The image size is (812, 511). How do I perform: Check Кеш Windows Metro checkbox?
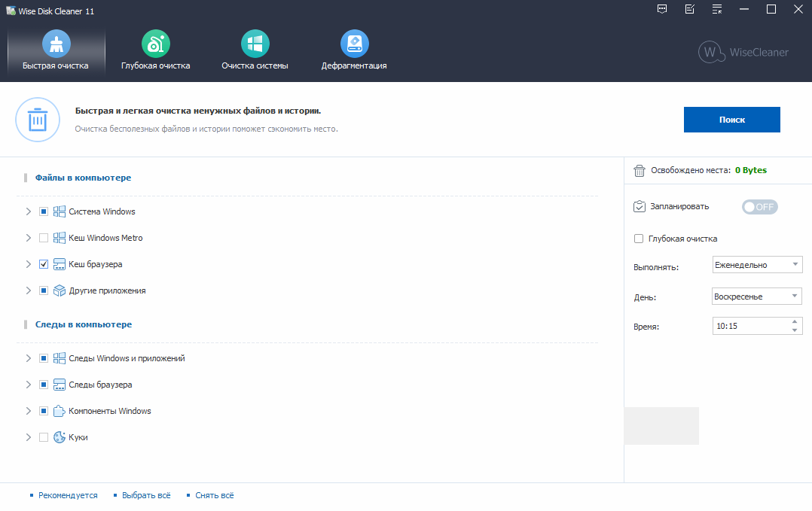tap(44, 238)
